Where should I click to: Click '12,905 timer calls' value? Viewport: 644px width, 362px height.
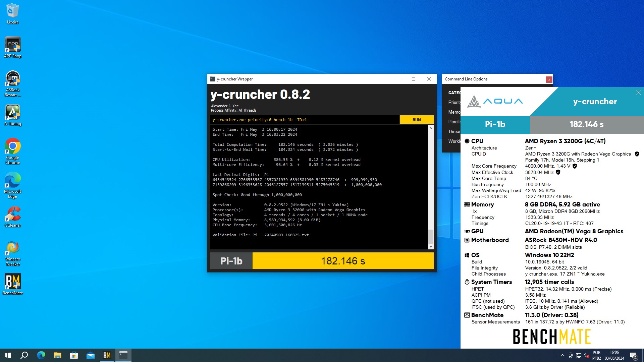pos(549,282)
